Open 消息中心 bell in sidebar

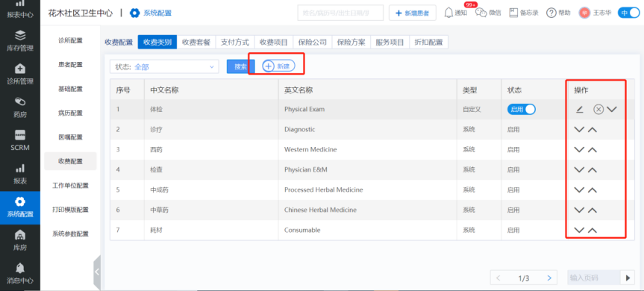click(19, 274)
